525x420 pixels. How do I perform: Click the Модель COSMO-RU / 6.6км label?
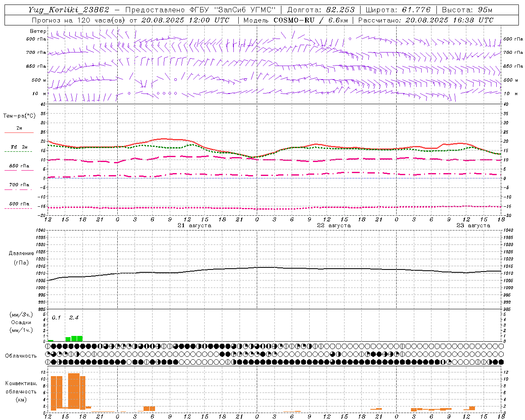point(296,20)
